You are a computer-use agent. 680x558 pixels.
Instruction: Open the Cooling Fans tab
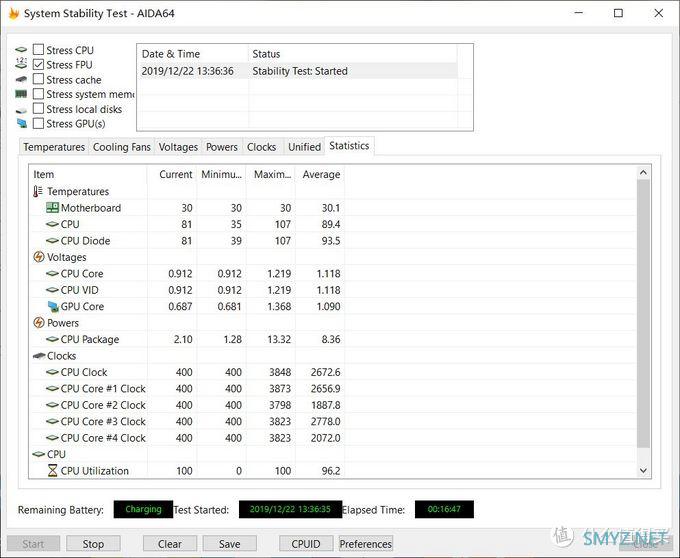(122, 147)
